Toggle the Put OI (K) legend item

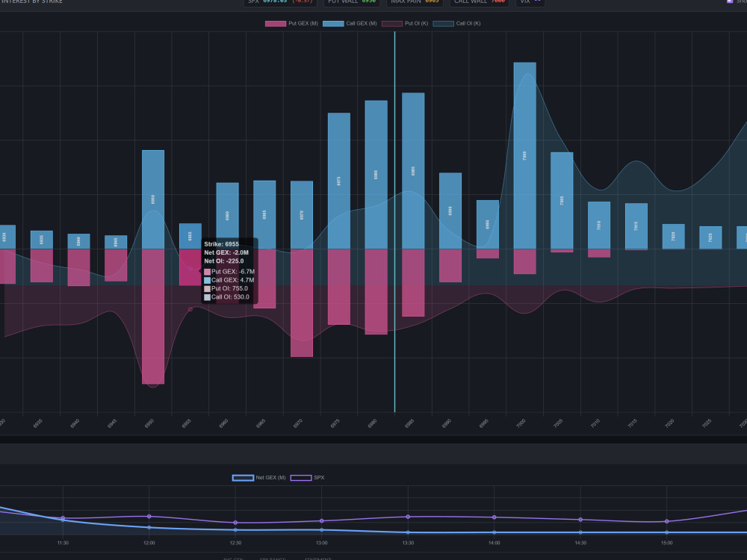(x=405, y=23)
